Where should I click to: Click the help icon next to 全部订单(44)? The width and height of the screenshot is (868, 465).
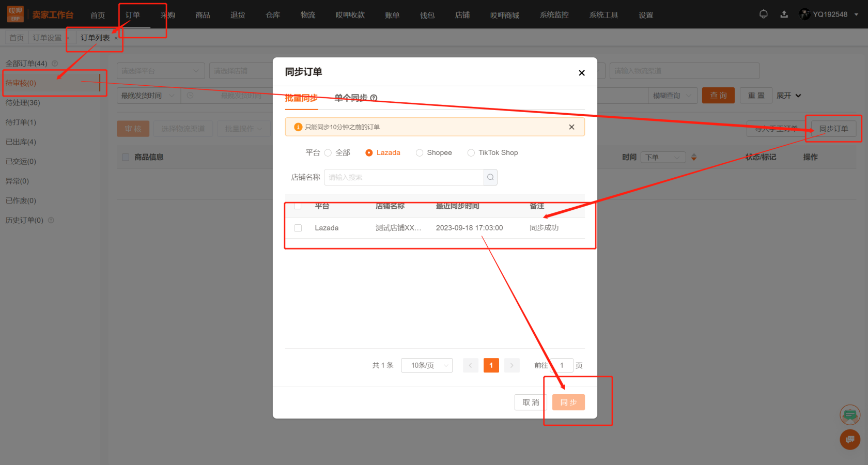55,64
